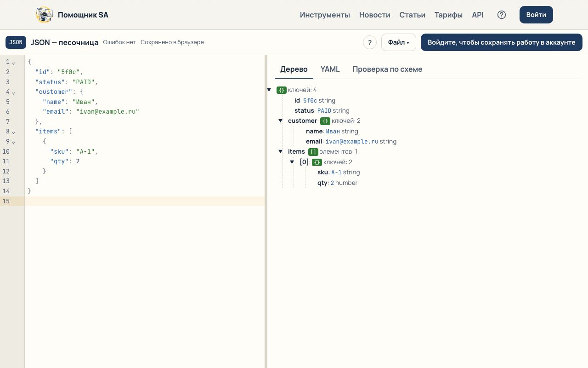Fold the items array at line 8
588x368 pixels.
point(13,132)
